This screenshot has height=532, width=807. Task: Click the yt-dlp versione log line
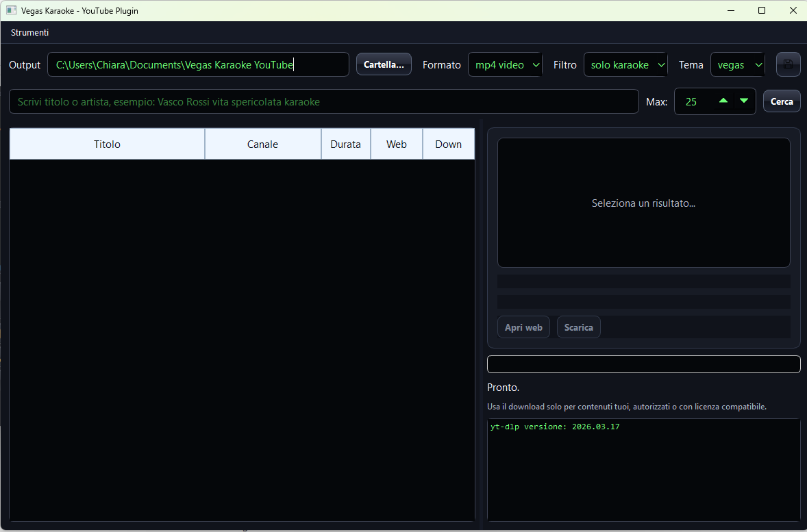click(x=555, y=427)
